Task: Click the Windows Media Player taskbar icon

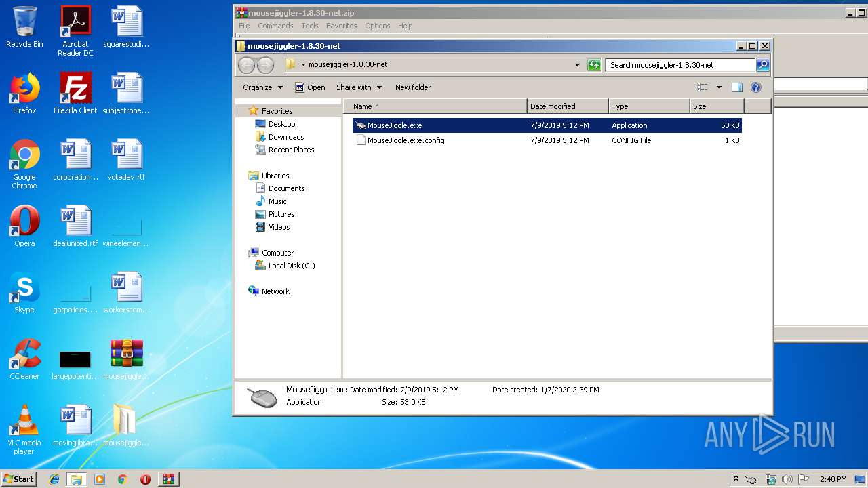Action: pos(100,479)
